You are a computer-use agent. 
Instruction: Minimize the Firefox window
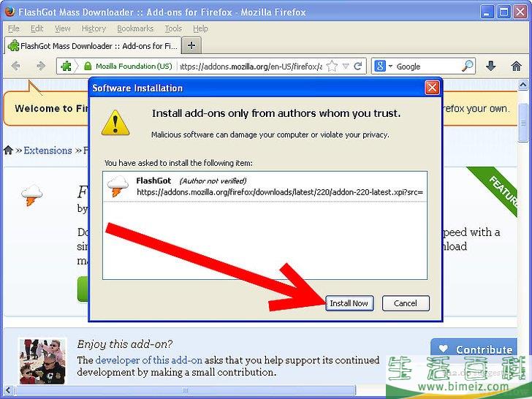487,12
